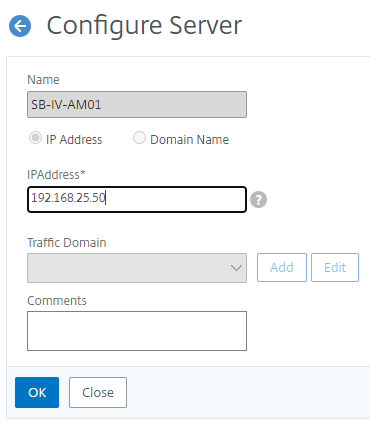The height and width of the screenshot is (423, 370).
Task: Click the Configure Server heading
Action: 144,26
